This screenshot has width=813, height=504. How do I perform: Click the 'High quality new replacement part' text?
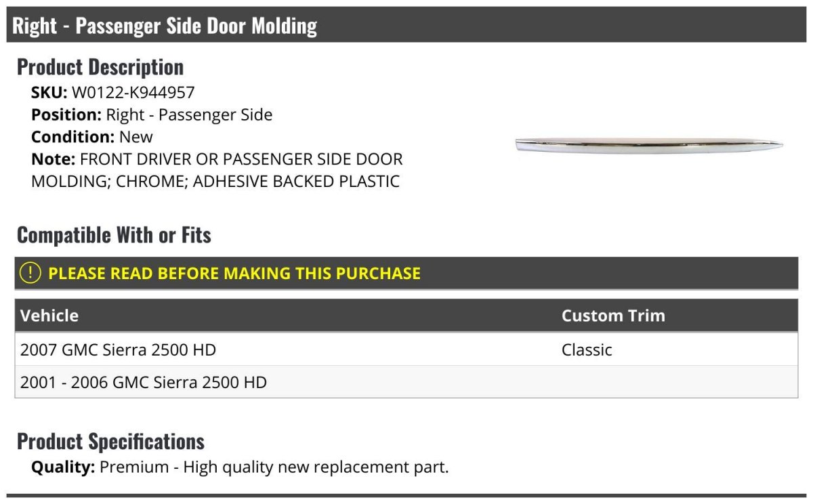[316, 467]
